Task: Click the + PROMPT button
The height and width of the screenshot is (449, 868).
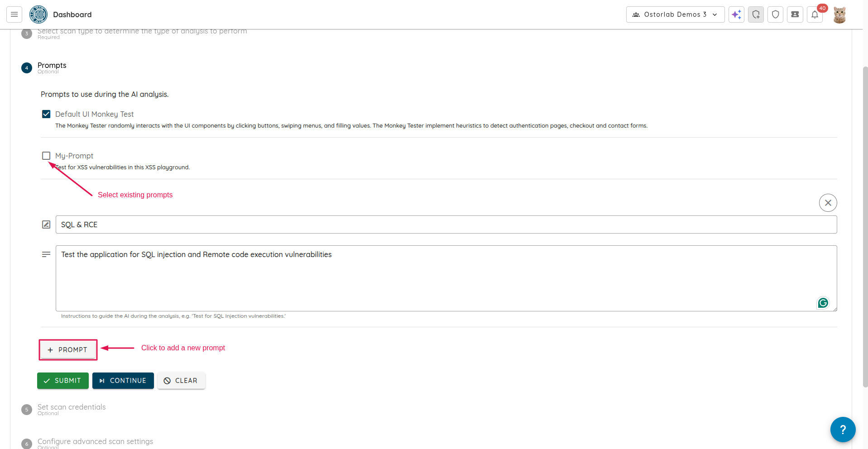Action: click(x=68, y=350)
